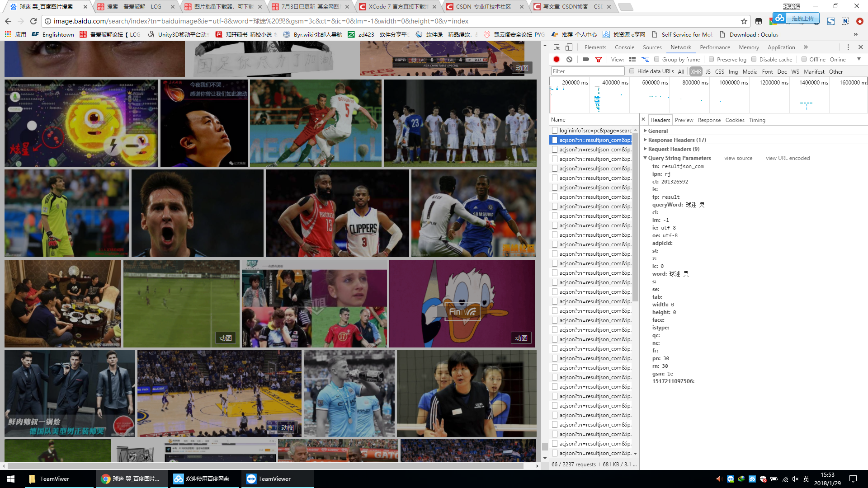This screenshot has width=868, height=488.
Task: Open Baidu Netdisk from the taskbar
Action: (202, 479)
